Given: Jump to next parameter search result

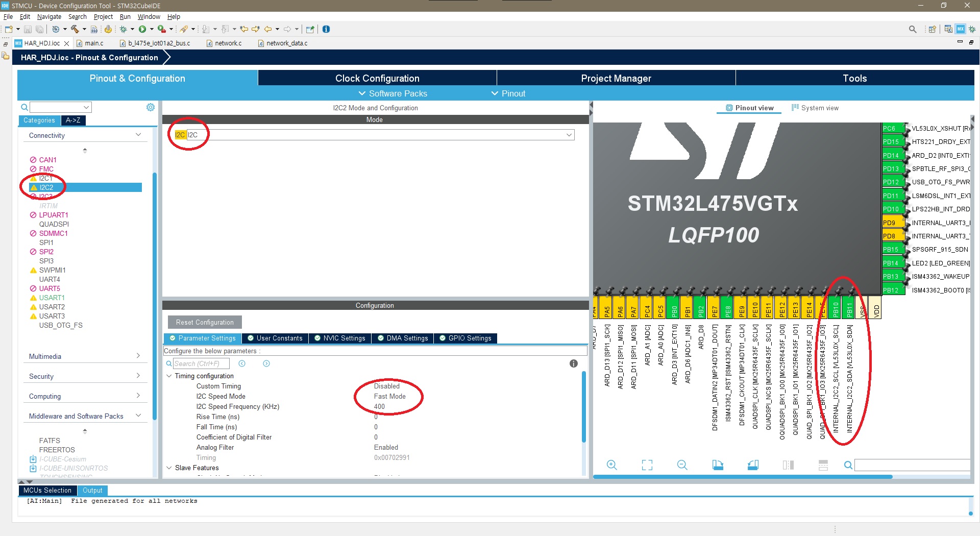Looking at the screenshot, I should [x=266, y=363].
